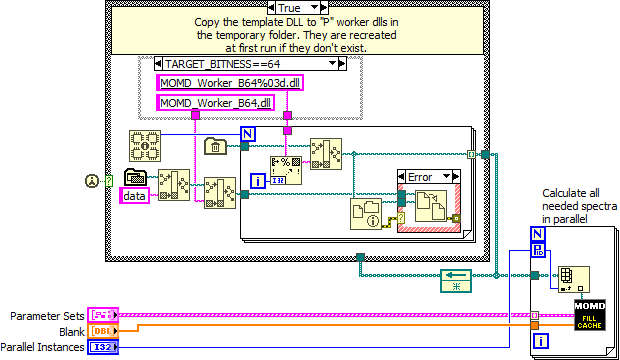The image size is (620, 360).
Task: Select Build Path node next to data constant
Action: point(174,185)
